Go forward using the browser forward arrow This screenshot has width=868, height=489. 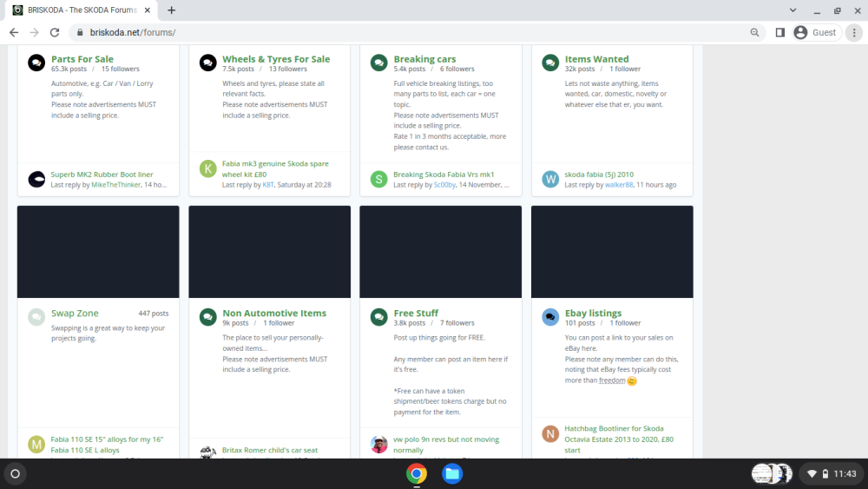[x=35, y=33]
